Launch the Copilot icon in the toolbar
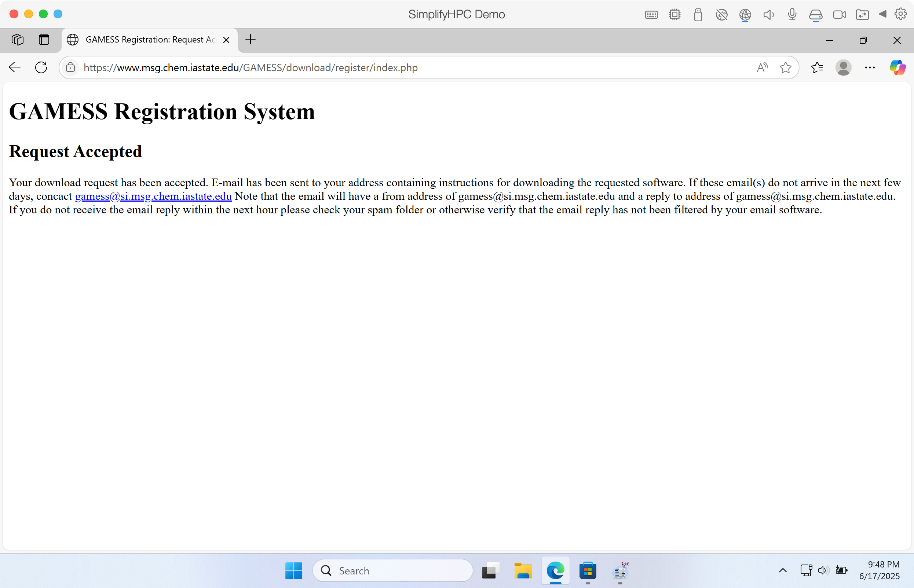Screen dimensions: 914x588 click(897, 67)
